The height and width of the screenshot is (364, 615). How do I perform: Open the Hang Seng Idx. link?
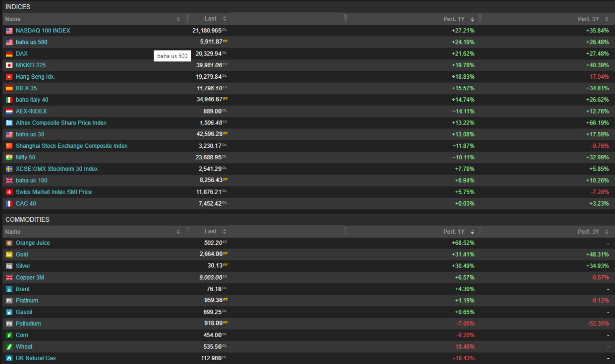point(35,77)
